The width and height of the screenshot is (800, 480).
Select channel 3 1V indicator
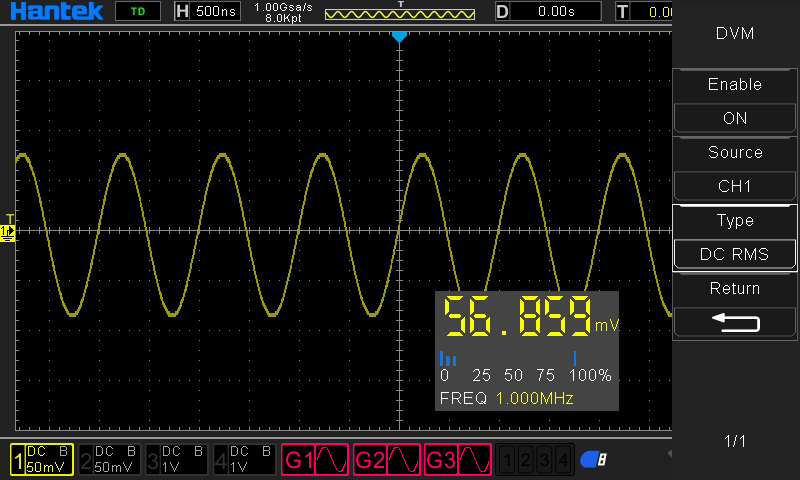point(177,460)
